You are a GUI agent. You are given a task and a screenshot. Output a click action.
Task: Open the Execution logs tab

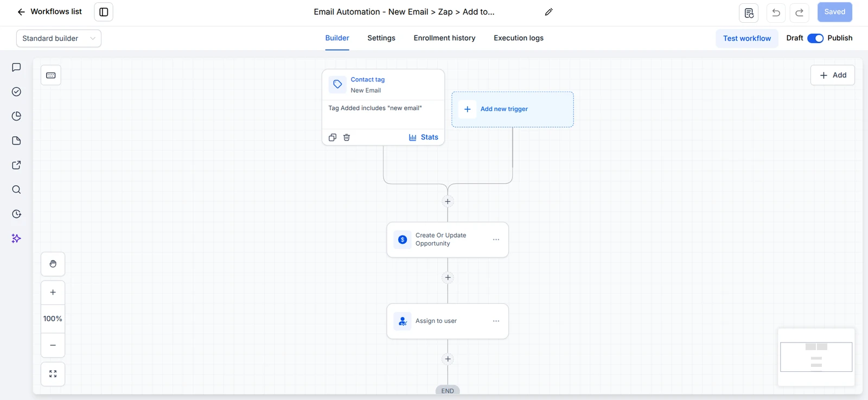[x=519, y=38]
